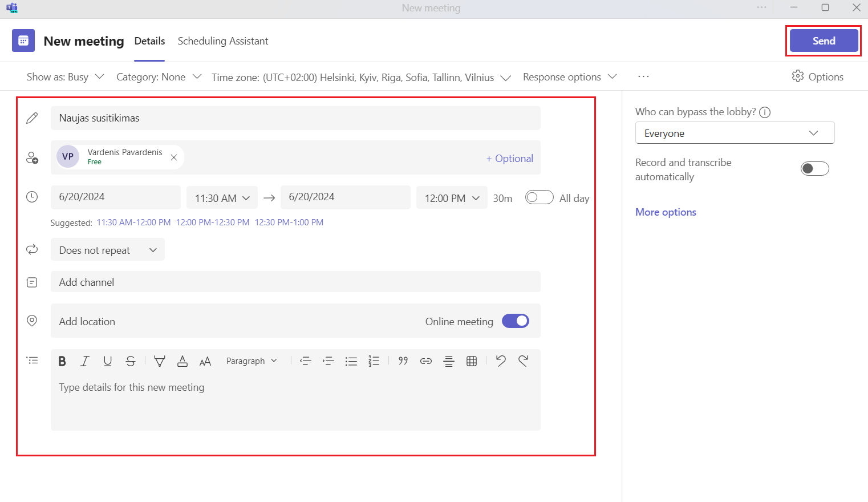Switch to the Scheduling Assistant tab
Image resolution: width=868 pixels, height=502 pixels.
click(223, 41)
